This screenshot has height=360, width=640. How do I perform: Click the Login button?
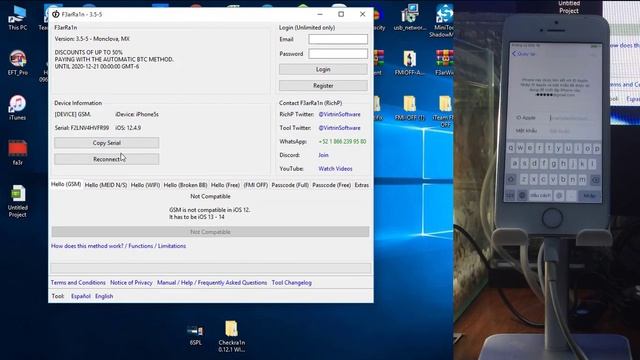[x=323, y=69]
